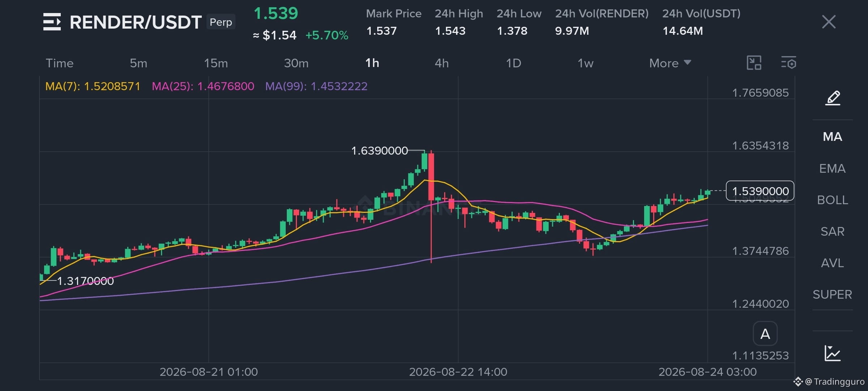
Task: Open the RENDER/USDT pair selector
Action: (136, 22)
